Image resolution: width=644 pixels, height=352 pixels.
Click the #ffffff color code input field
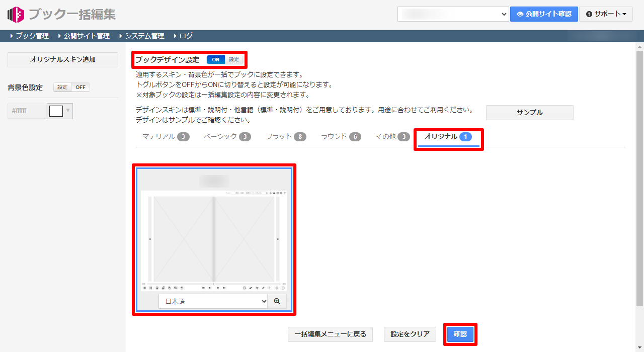(x=26, y=110)
